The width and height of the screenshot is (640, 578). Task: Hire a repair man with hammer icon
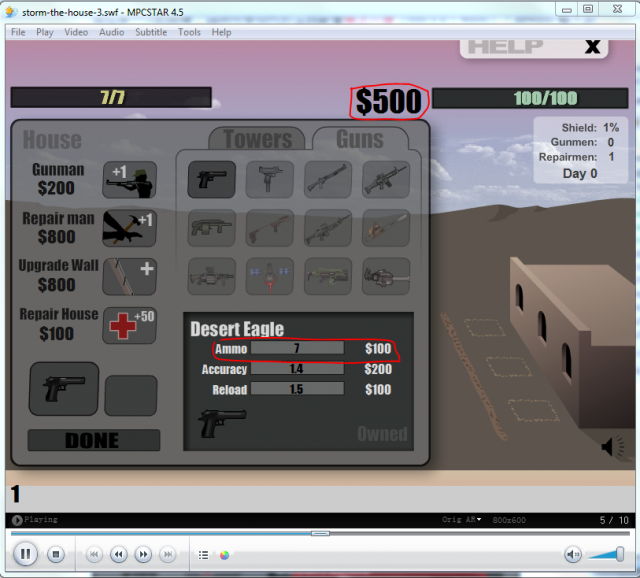tap(129, 228)
